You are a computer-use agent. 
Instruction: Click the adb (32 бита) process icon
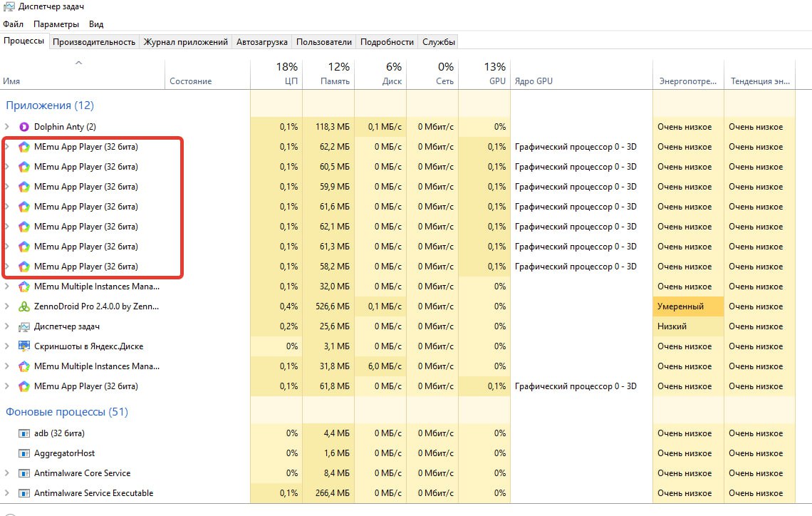pos(24,433)
